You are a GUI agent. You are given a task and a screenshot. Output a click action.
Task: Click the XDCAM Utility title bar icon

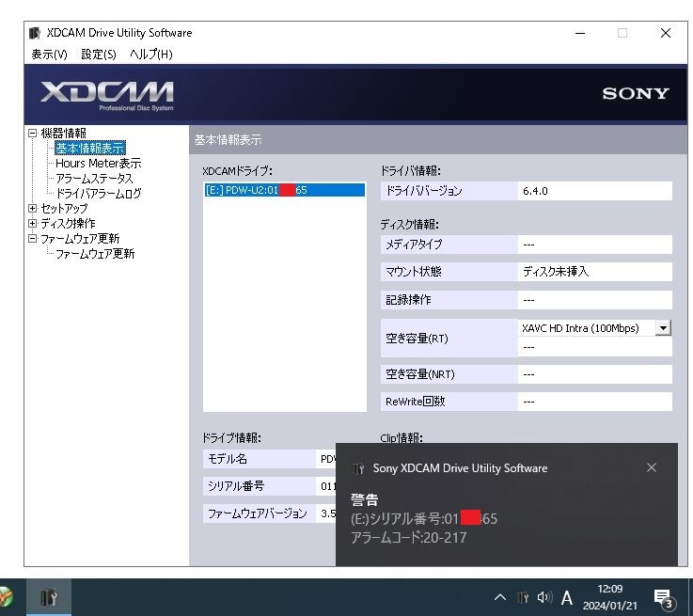click(35, 33)
